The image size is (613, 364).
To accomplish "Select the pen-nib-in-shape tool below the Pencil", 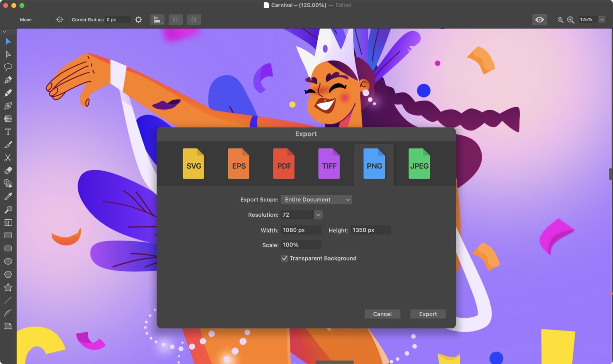I will click(8, 106).
